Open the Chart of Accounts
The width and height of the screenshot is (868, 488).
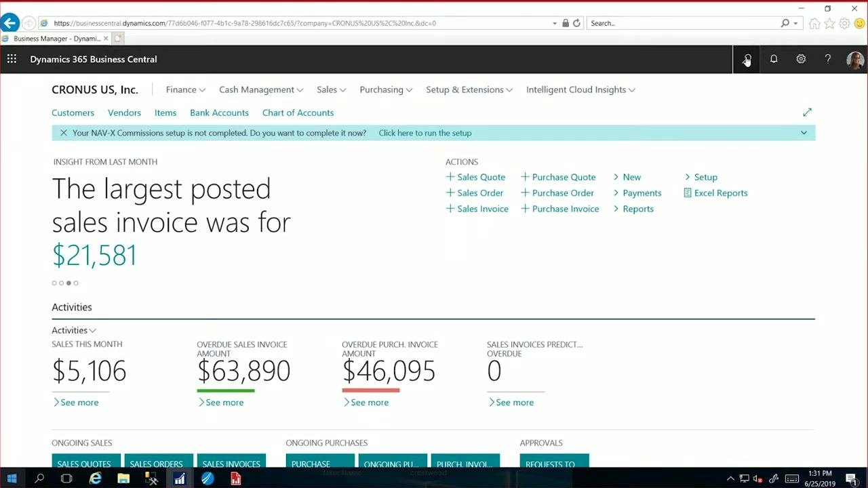pos(298,113)
